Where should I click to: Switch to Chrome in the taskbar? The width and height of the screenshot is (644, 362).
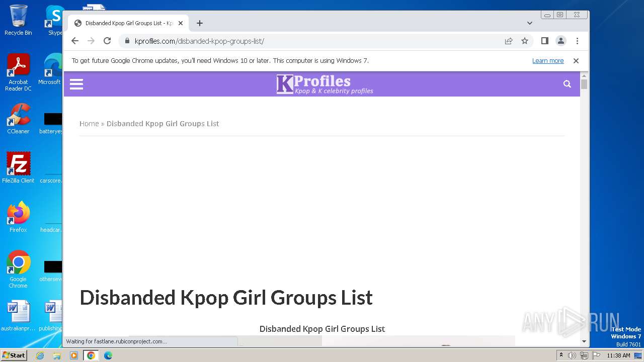tap(91, 355)
